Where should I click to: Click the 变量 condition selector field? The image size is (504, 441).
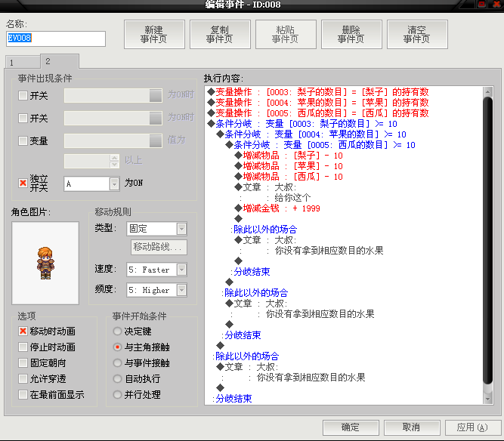tap(113, 140)
